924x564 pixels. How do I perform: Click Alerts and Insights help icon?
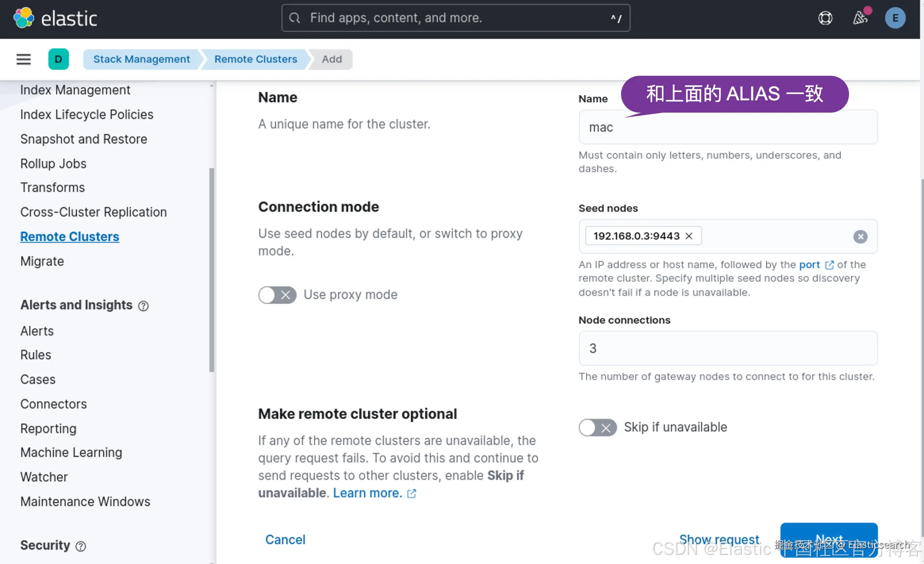(x=143, y=306)
